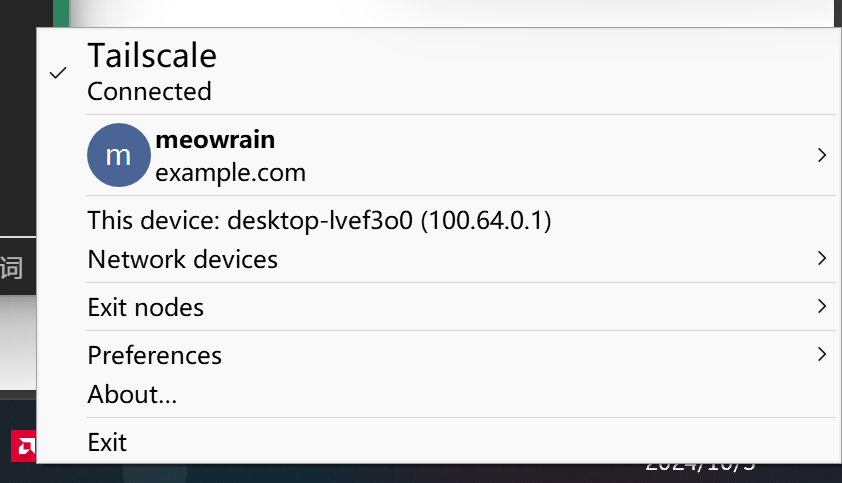The height and width of the screenshot is (483, 842).
Task: Open the Network devices menu item
Action: click(x=183, y=259)
